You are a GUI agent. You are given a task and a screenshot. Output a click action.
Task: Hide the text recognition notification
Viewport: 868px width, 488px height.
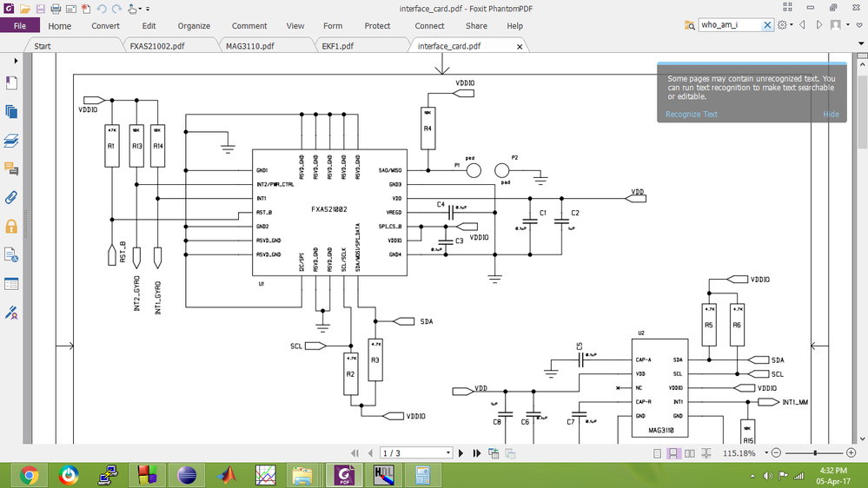click(x=831, y=114)
